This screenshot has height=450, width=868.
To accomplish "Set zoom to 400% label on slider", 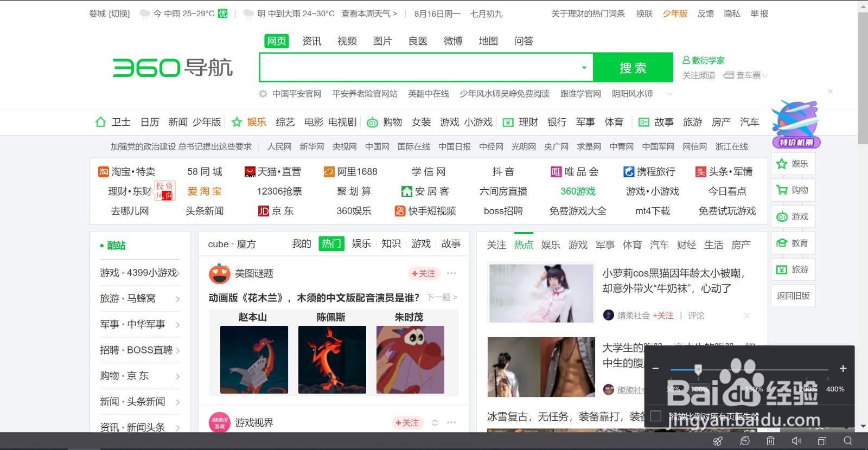I will tap(835, 389).
